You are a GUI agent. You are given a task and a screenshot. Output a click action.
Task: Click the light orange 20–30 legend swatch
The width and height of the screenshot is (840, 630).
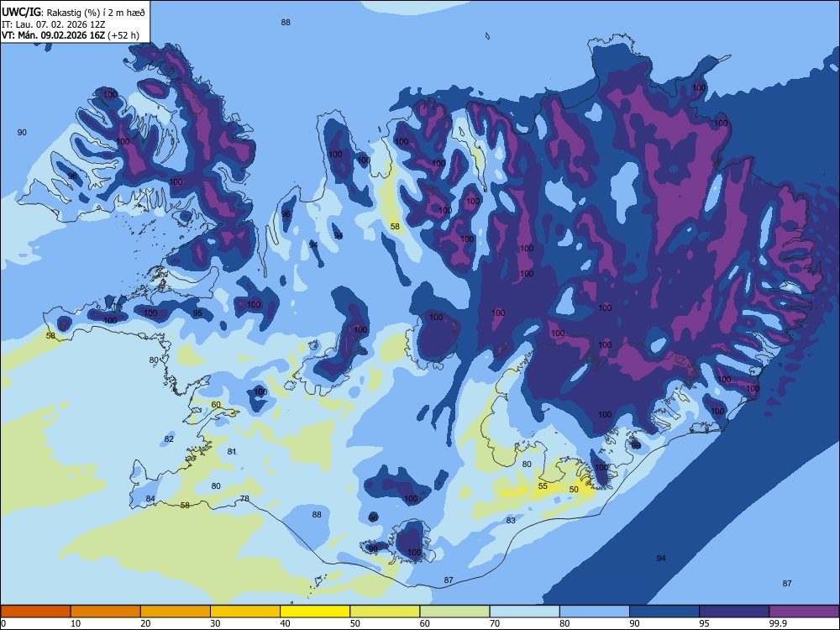176,612
